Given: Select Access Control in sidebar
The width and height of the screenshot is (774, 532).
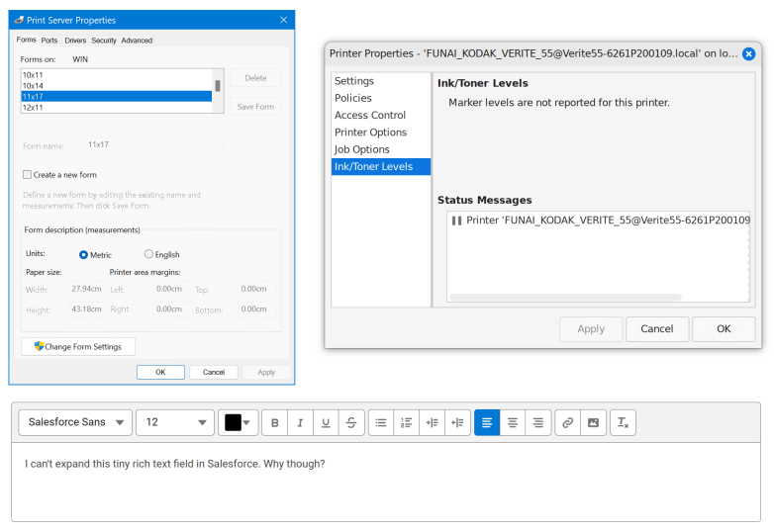Looking at the screenshot, I should 381,116.
